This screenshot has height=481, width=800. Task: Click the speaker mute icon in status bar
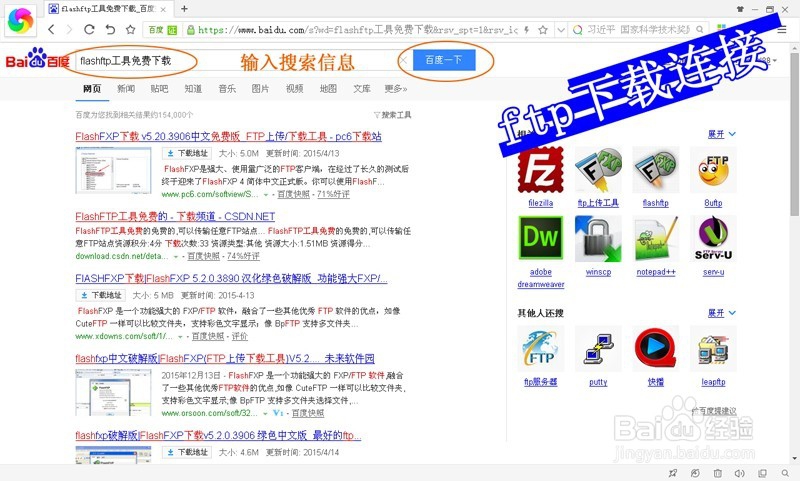(x=739, y=473)
